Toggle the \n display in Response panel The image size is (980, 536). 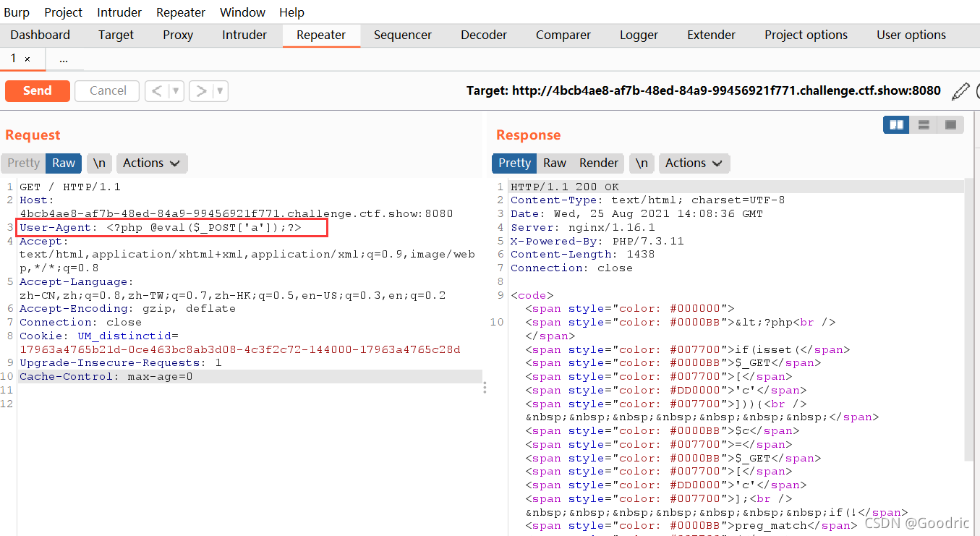coord(642,163)
